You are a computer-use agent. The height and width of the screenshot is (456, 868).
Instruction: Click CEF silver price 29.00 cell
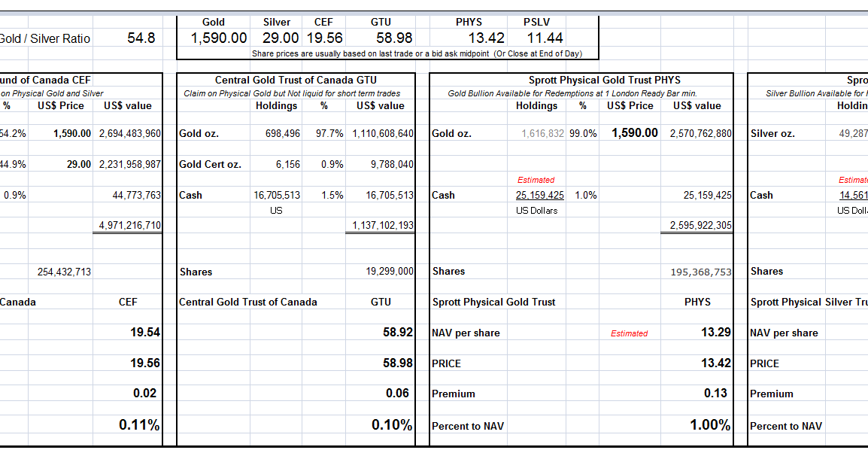click(79, 165)
